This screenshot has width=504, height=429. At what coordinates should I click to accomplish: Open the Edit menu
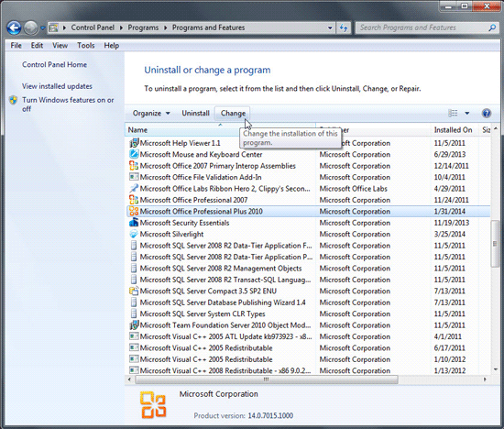click(37, 46)
